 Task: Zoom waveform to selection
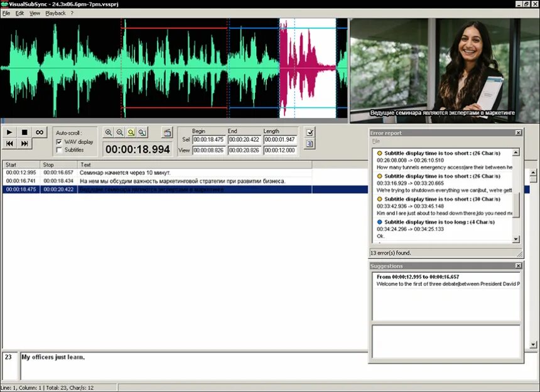click(131, 132)
